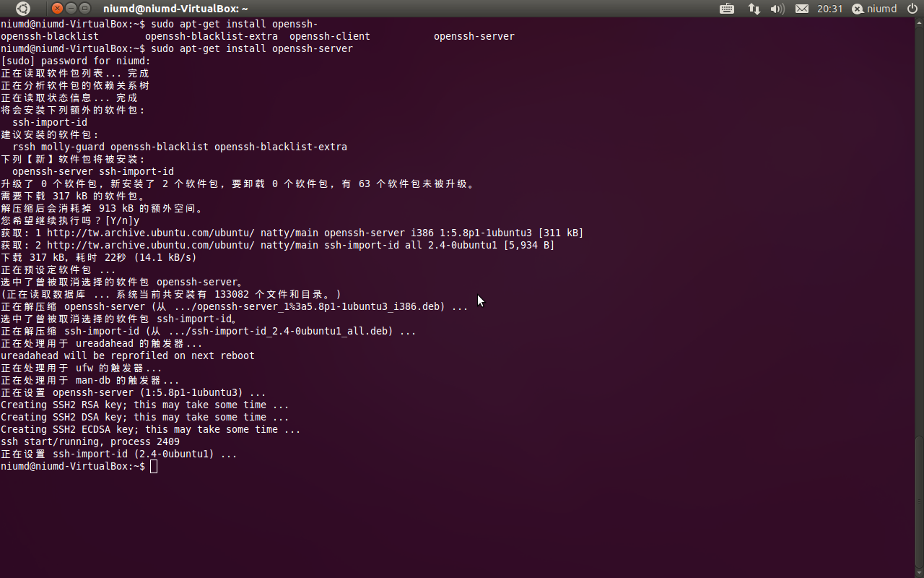The image size is (924, 578).
Task: Click 'ureadahead will be reprofiled on next reboot'
Action: pos(128,355)
